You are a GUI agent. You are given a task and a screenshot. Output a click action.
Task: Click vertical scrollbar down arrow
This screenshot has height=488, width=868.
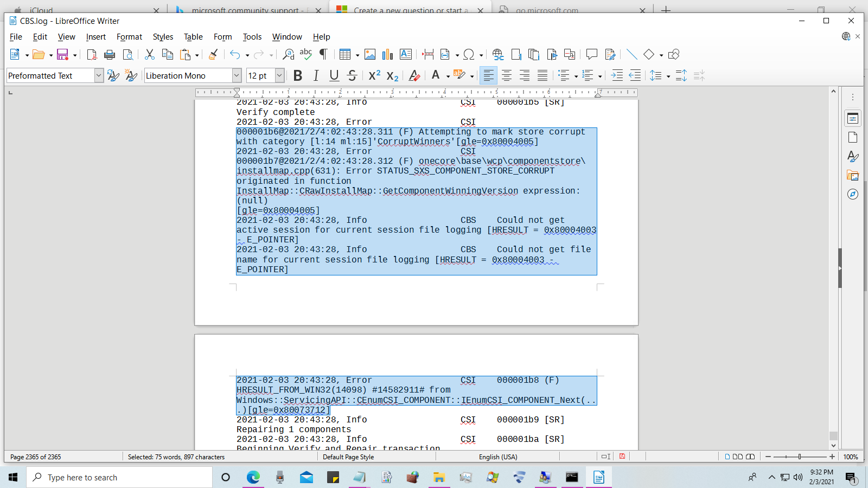pos(834,446)
